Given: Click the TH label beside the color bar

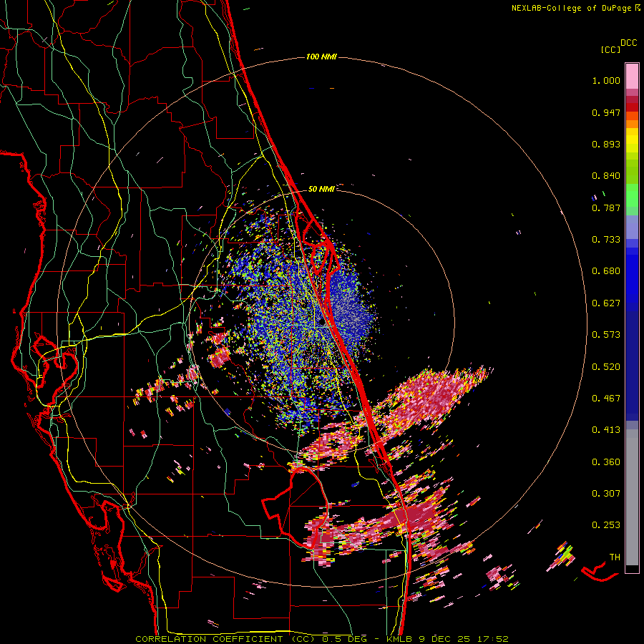Looking at the screenshot, I should (615, 557).
